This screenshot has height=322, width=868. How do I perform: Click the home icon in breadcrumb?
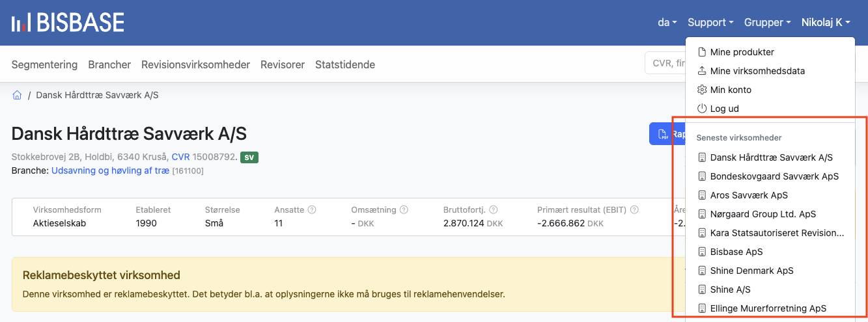(18, 96)
